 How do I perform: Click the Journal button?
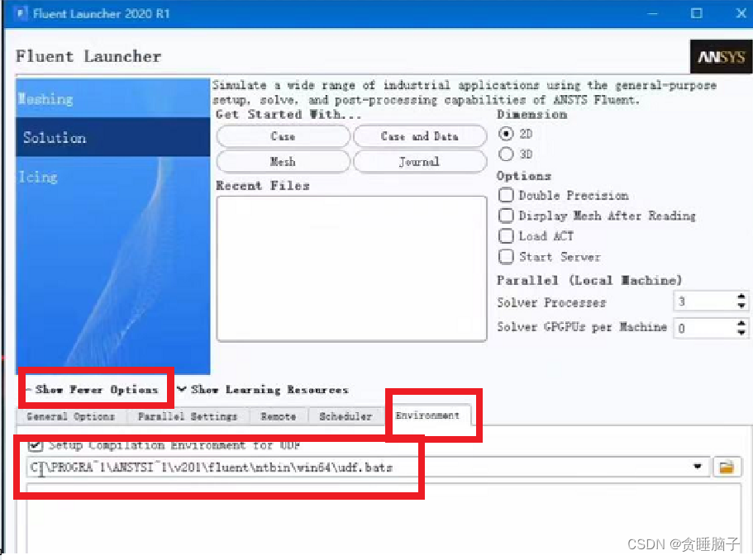[419, 162]
